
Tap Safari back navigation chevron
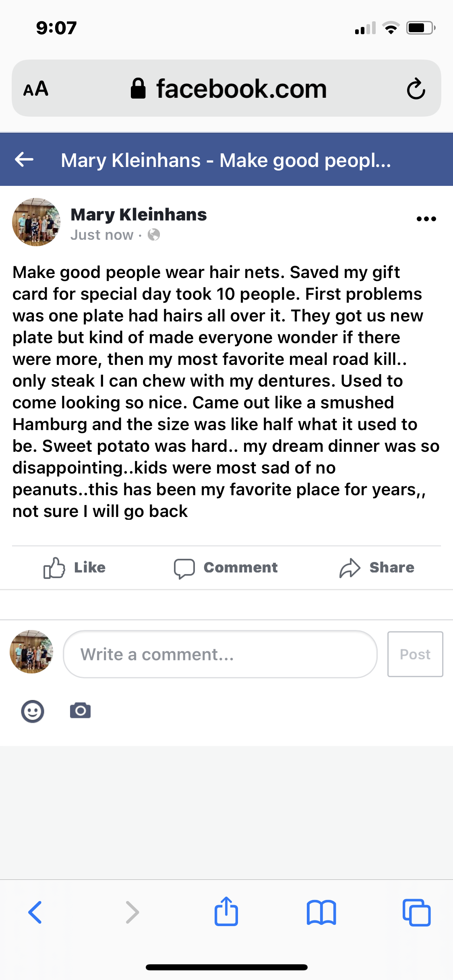35,912
